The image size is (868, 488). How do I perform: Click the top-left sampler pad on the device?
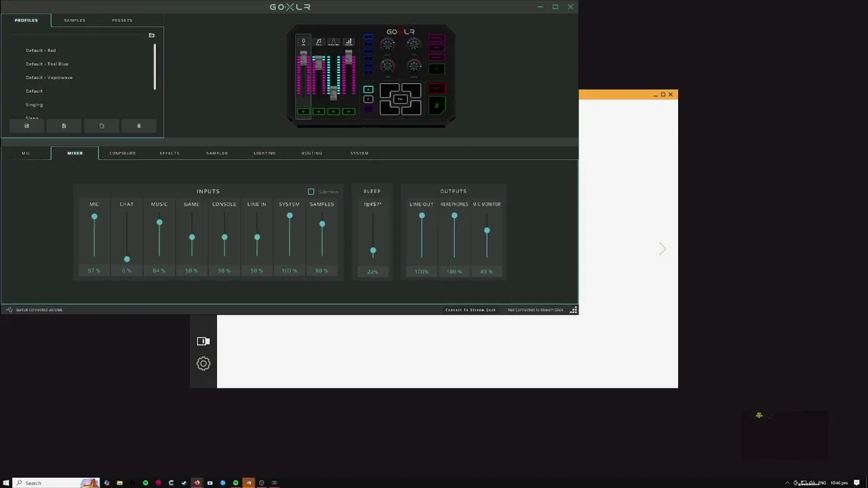pos(389,90)
